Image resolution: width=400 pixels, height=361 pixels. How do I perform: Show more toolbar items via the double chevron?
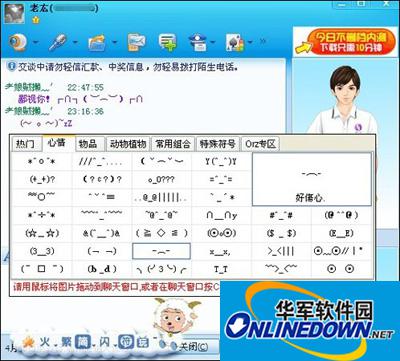click(x=263, y=41)
